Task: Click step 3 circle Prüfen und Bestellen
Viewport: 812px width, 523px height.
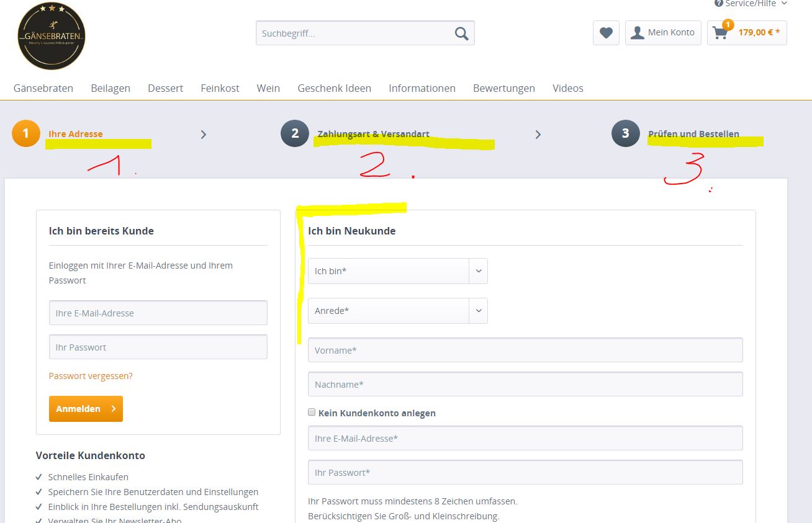Action: (625, 133)
